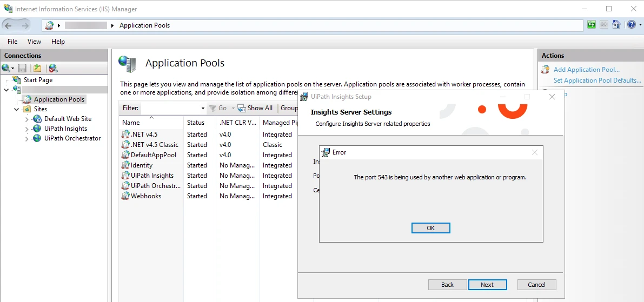This screenshot has width=644, height=302.
Task: Open the Filter dropdown arrow
Action: [203, 108]
